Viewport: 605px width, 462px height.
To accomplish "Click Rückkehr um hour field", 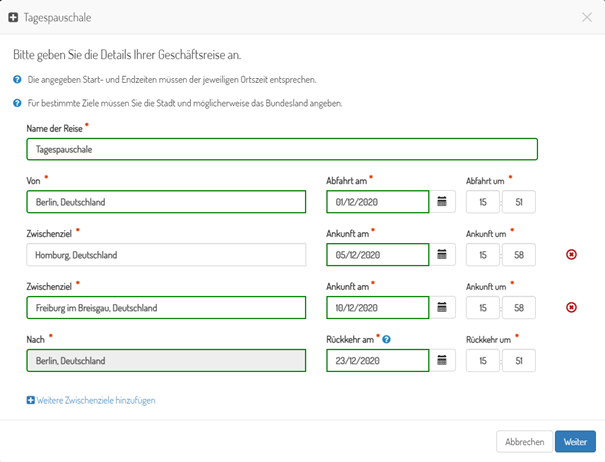I will pyautogui.click(x=483, y=360).
